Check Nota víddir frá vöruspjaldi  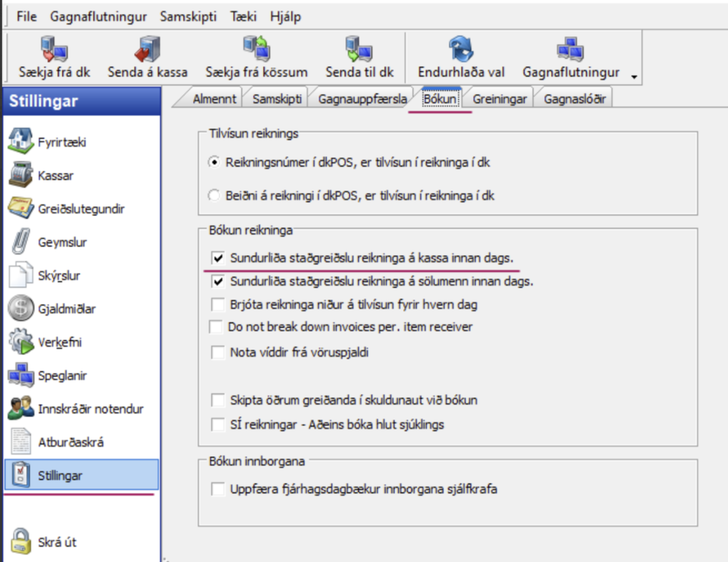(218, 353)
